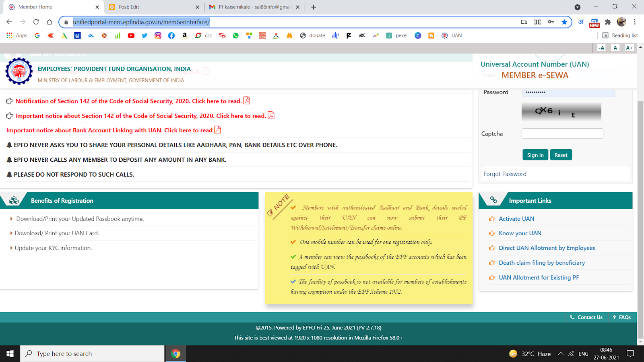Open UAN Allotment for Existing PF link
Viewport: 644px width, 362px height.
(x=539, y=277)
